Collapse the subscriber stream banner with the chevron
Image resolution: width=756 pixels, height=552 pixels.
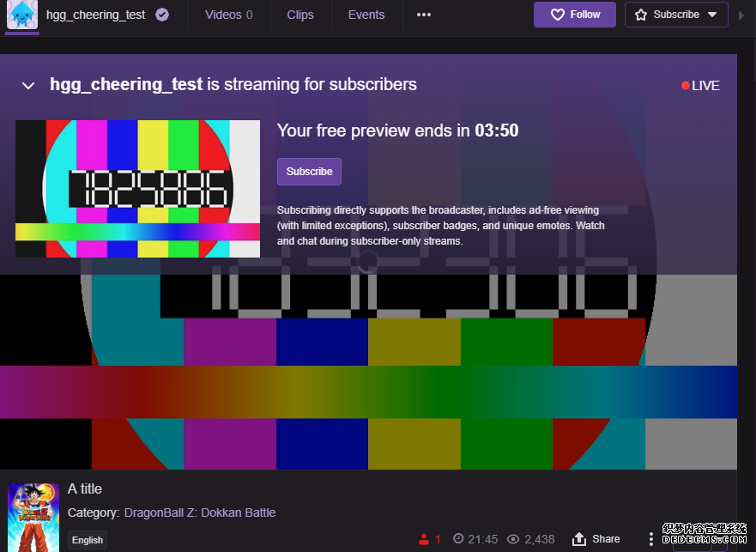[28, 86]
